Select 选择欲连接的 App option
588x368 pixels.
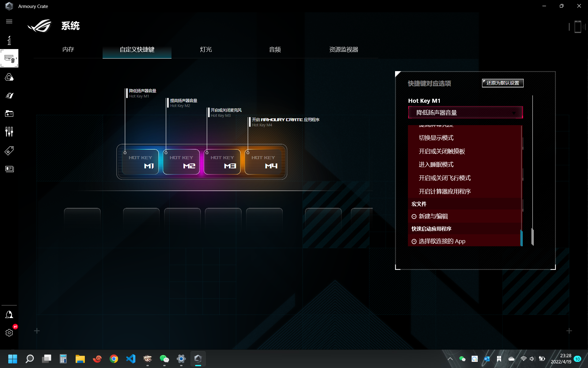pyautogui.click(x=464, y=241)
